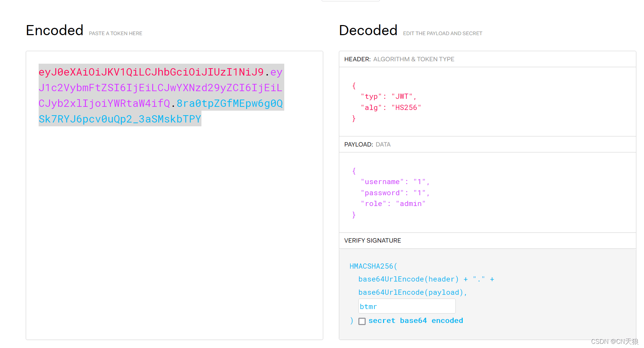The width and height of the screenshot is (644, 348).
Task: Click the HMACSHA256( text in signature panel
Action: point(373,266)
